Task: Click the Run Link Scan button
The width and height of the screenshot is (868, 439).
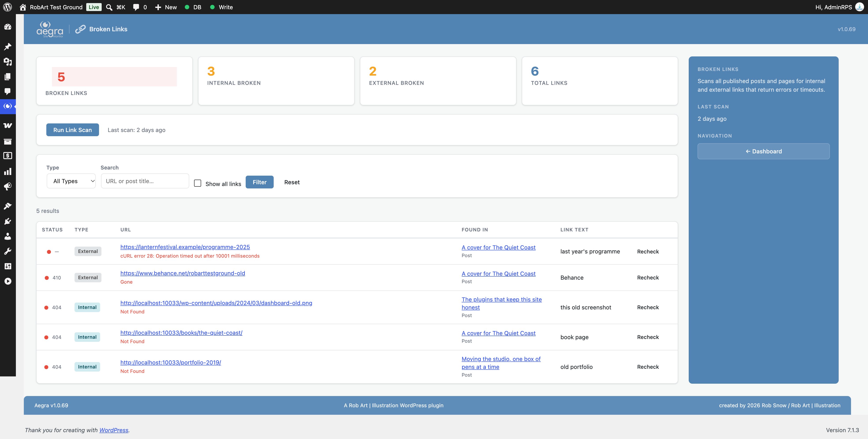Action: click(73, 130)
